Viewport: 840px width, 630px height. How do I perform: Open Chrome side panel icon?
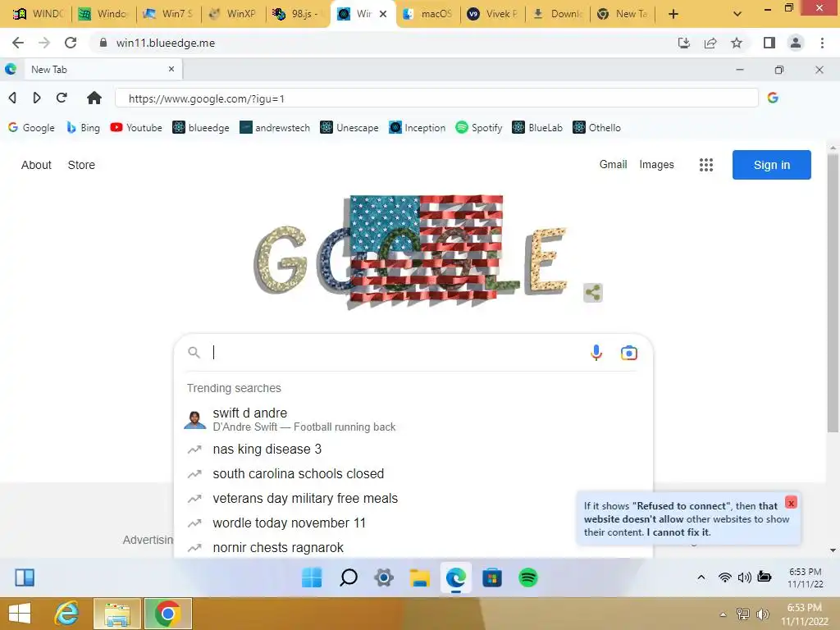point(769,43)
